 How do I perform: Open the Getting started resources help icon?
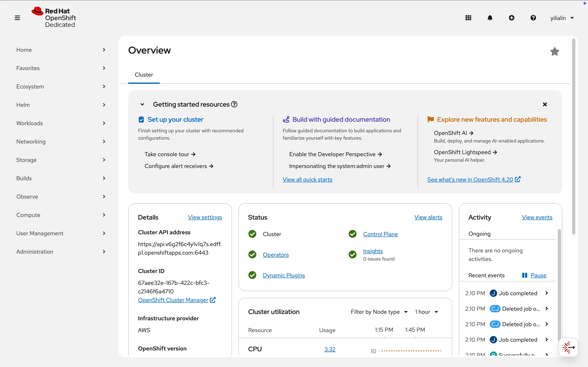click(234, 104)
